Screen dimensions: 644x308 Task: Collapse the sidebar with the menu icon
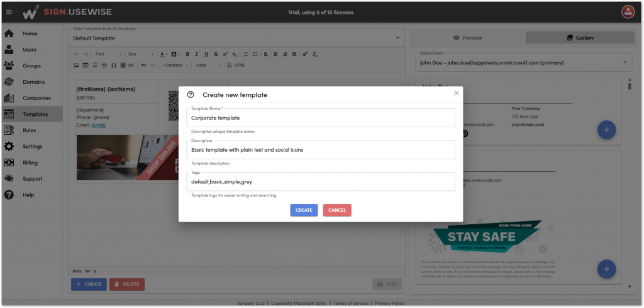tap(9, 11)
